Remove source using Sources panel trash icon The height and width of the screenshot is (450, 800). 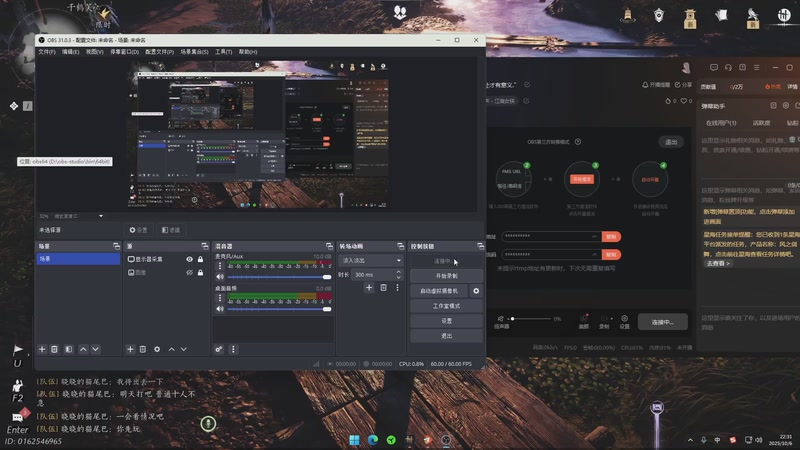click(143, 349)
